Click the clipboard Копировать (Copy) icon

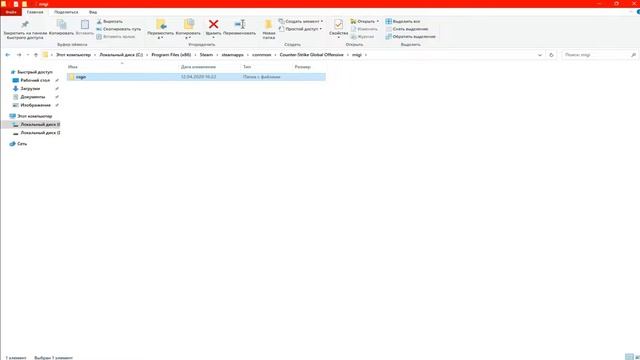click(61, 24)
